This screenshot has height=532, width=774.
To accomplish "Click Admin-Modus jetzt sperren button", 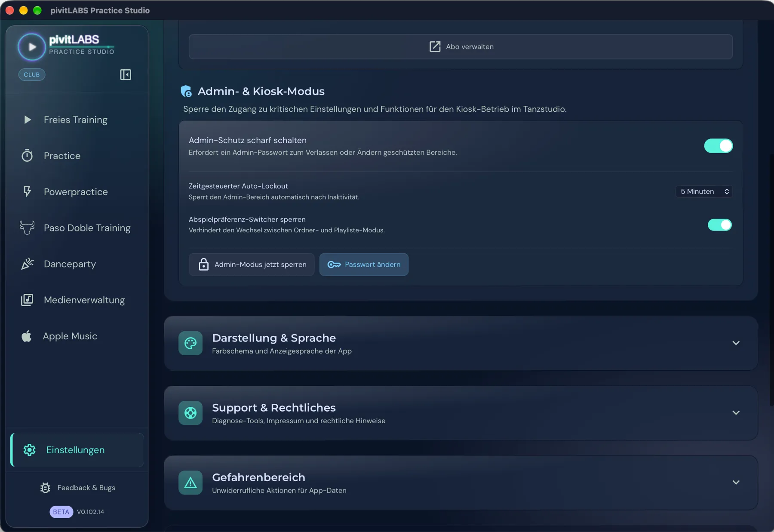I will point(252,264).
